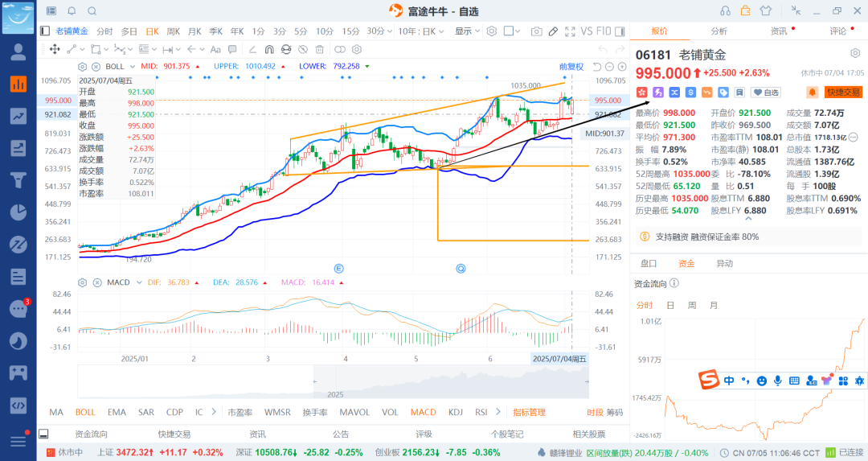Open the code API sidebar icon
868x461 pixels.
tap(18, 405)
